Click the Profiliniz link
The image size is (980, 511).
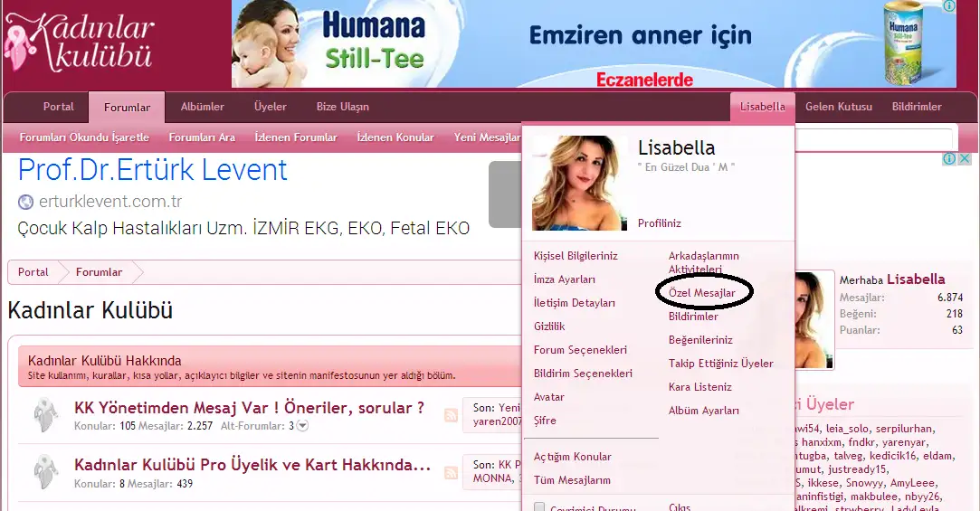659,223
